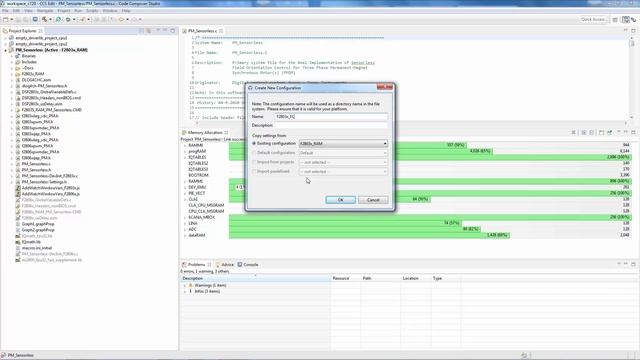This screenshot has width=640, height=360.
Task: Expand the Binaries folder
Action: tap(12, 56)
